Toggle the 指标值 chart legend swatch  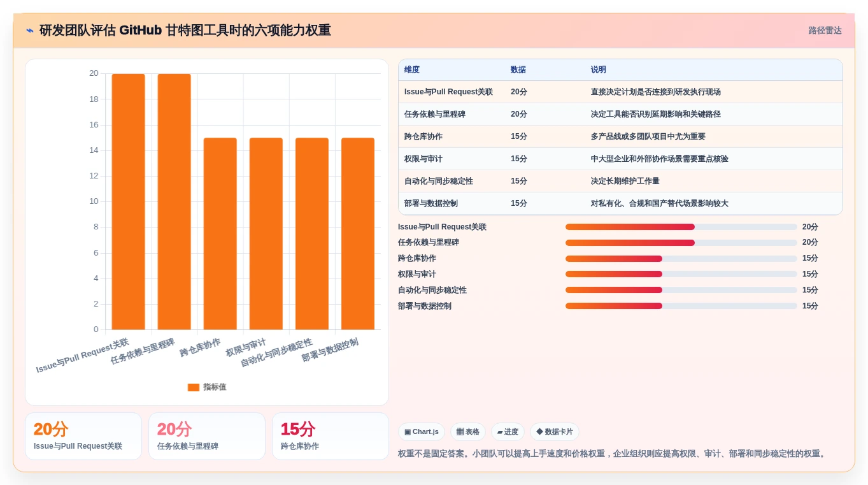tap(194, 387)
